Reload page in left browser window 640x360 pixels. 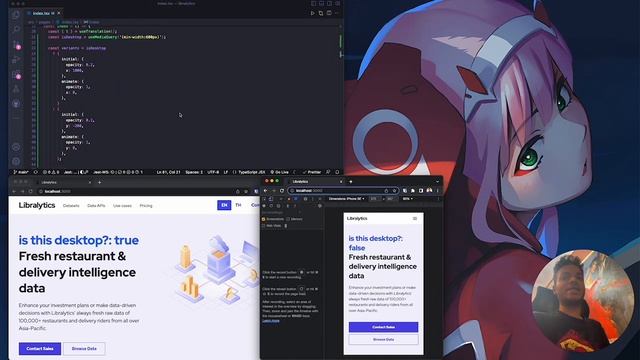click(x=31, y=191)
